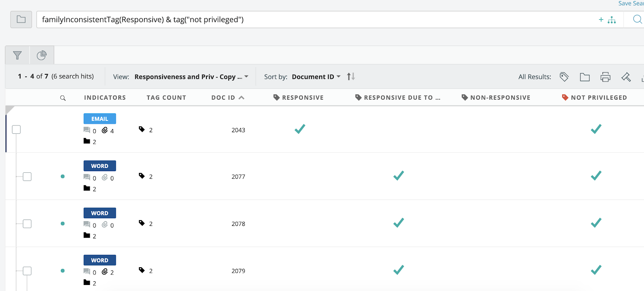Open the search builder hierarchy icon

point(612,20)
